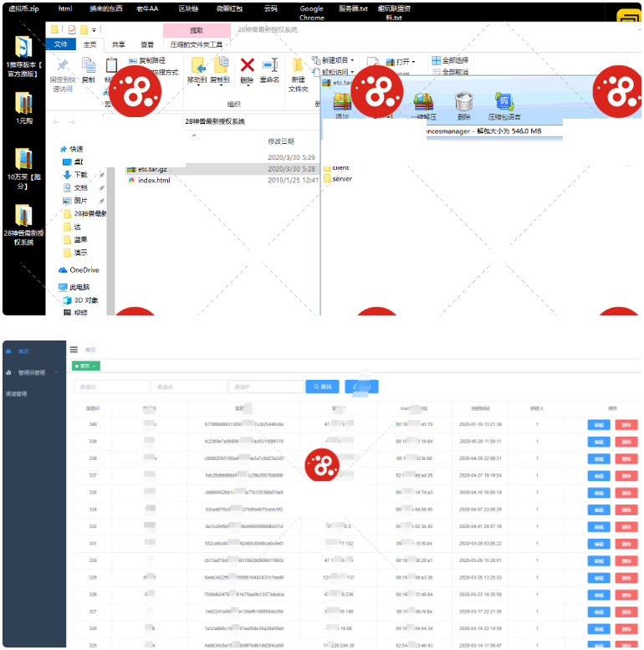Screen dimensions: 644x650
Task: Click the red 删除 delete icon
Action: (x=247, y=65)
